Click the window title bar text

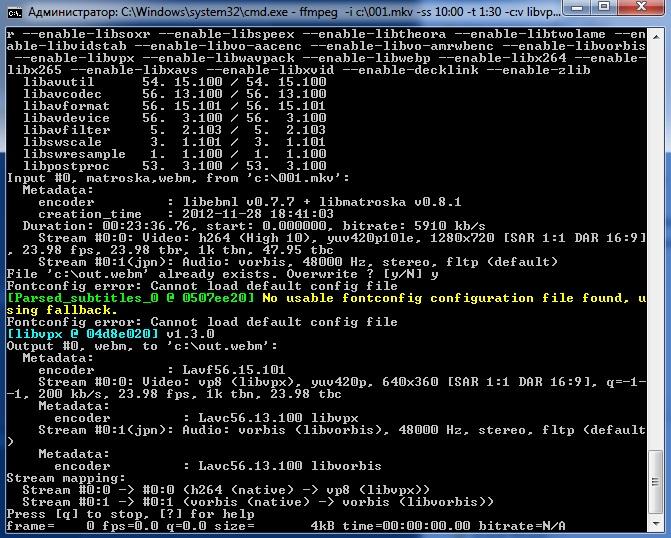click(294, 12)
